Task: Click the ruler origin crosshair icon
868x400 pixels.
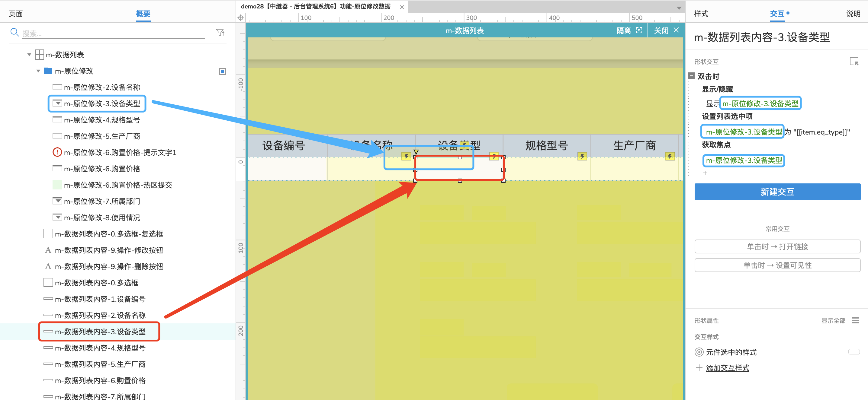Action: coord(241,18)
